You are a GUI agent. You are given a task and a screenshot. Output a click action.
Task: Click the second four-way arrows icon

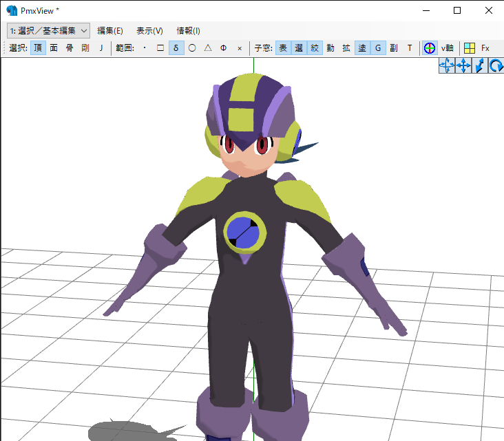pos(463,65)
